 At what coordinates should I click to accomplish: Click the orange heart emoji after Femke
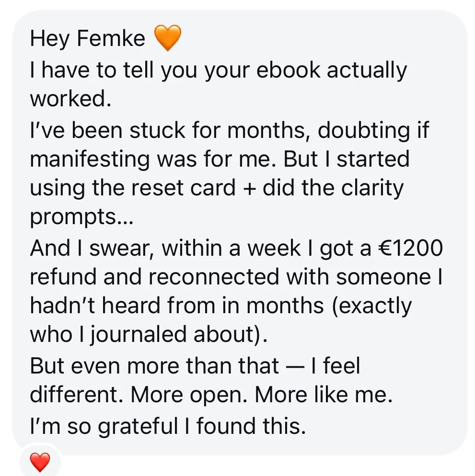[168, 38]
